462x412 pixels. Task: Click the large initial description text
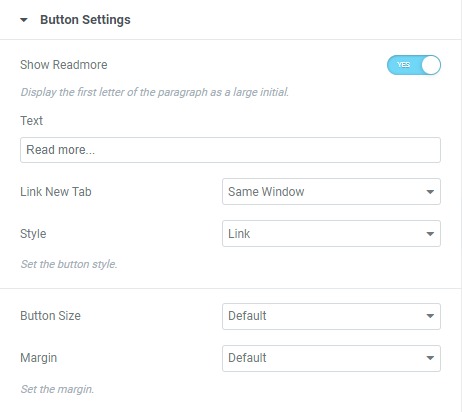[x=155, y=92]
